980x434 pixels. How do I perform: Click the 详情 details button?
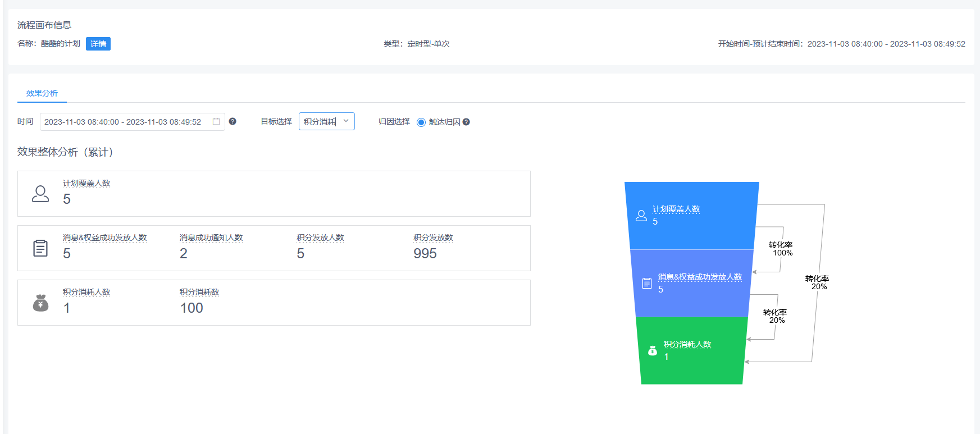98,44
